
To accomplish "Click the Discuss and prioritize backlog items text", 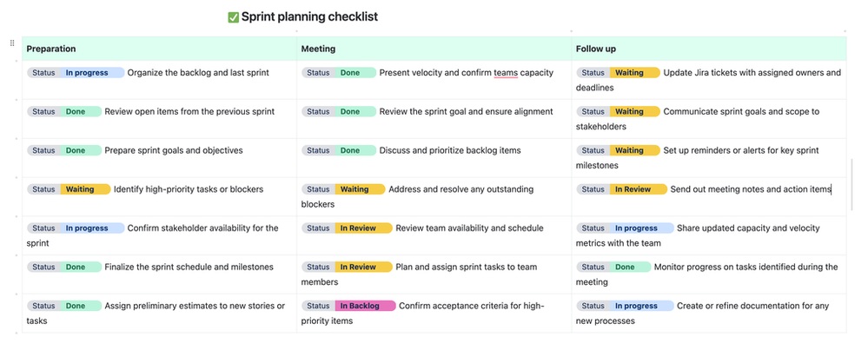I will pos(450,150).
